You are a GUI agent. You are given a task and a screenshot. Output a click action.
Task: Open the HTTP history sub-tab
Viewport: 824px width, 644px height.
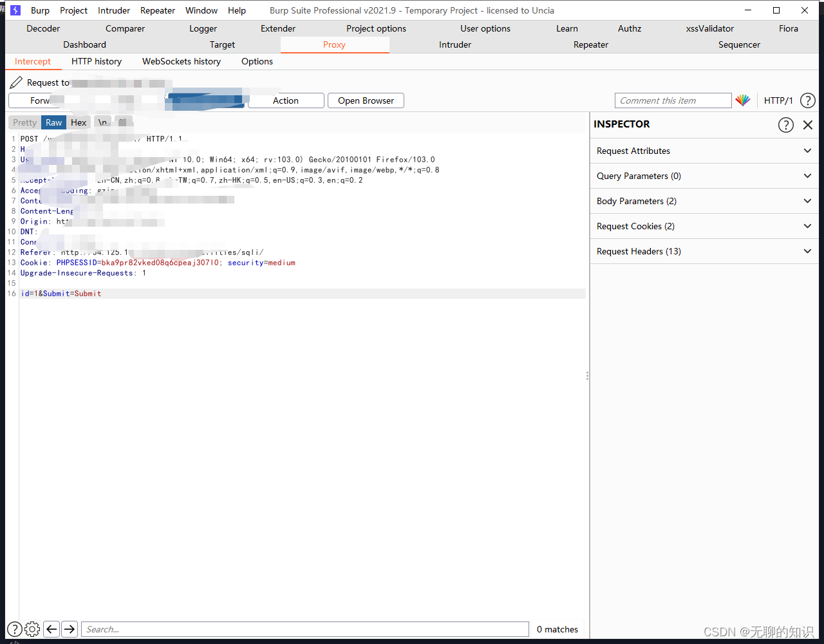[97, 61]
